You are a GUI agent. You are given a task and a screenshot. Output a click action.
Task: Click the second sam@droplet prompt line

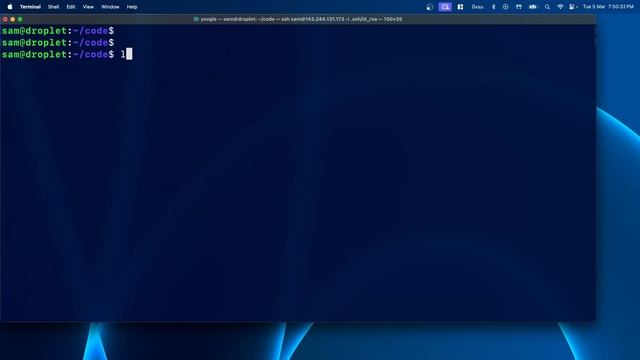58,42
